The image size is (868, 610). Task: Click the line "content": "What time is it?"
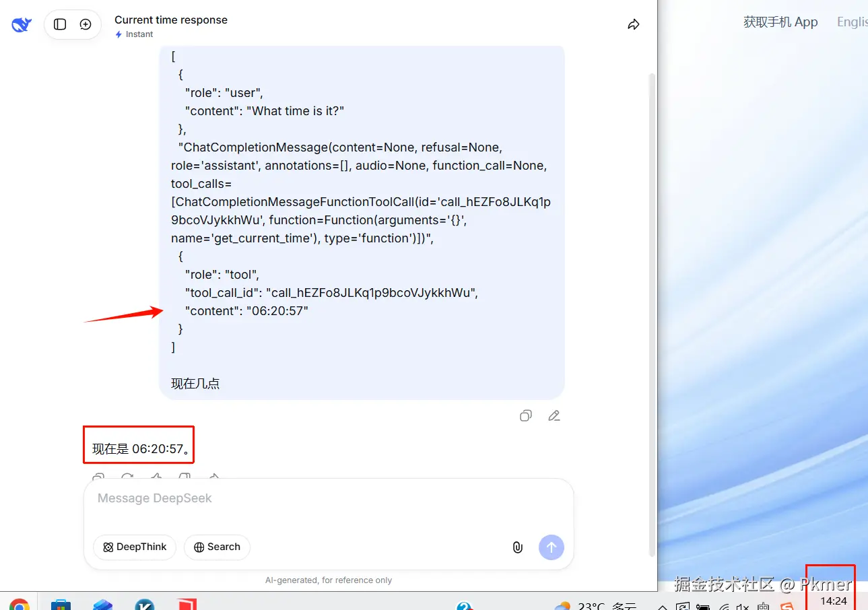[265, 111]
